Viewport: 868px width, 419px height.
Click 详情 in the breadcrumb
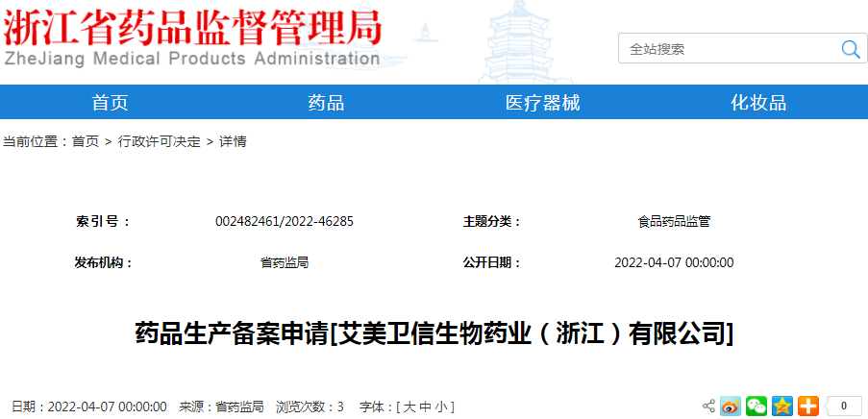pyautogui.click(x=233, y=141)
